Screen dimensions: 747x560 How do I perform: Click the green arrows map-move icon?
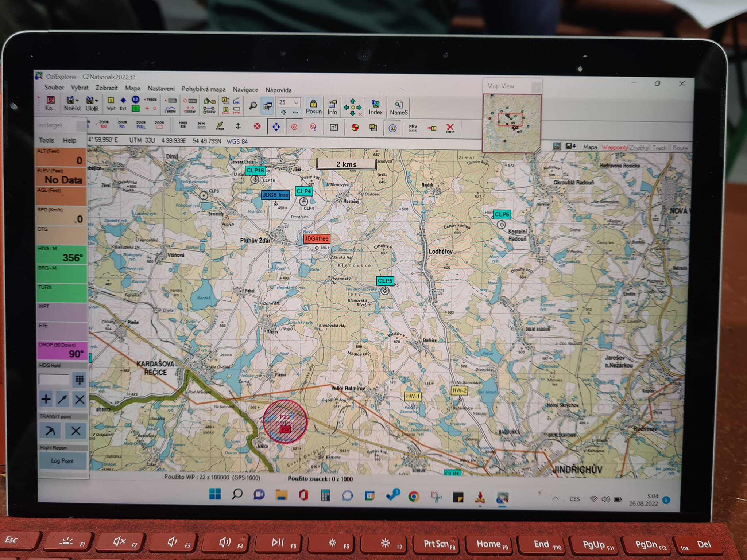352,107
